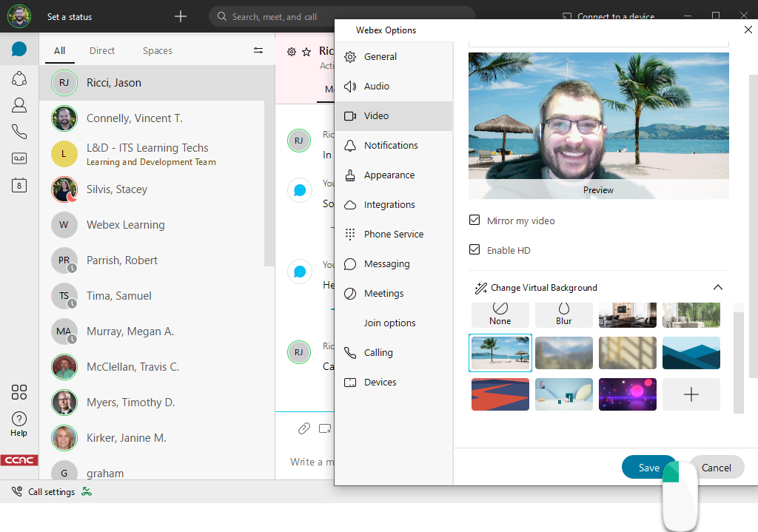Open L&D - ITS Learning Techs space
Screen dimensions: 758x532
pos(152,154)
